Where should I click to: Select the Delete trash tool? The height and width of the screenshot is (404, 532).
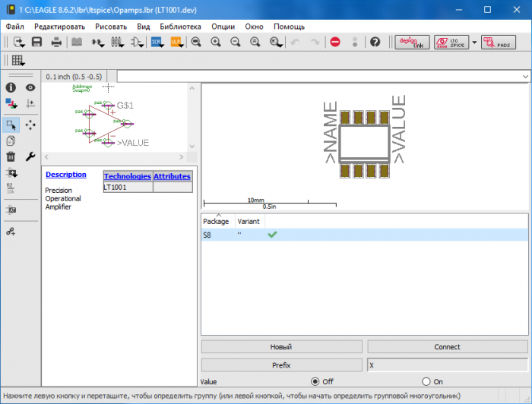[x=11, y=156]
